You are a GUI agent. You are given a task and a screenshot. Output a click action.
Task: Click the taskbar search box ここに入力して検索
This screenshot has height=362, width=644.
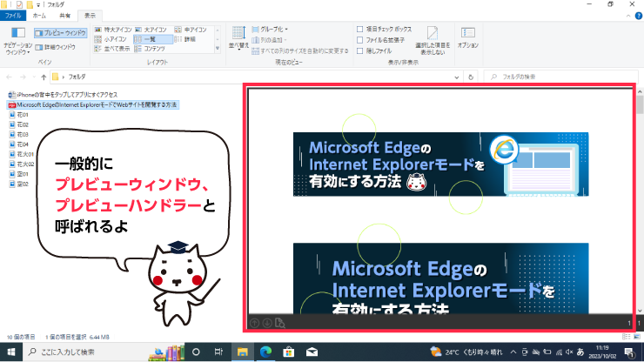pos(103,352)
